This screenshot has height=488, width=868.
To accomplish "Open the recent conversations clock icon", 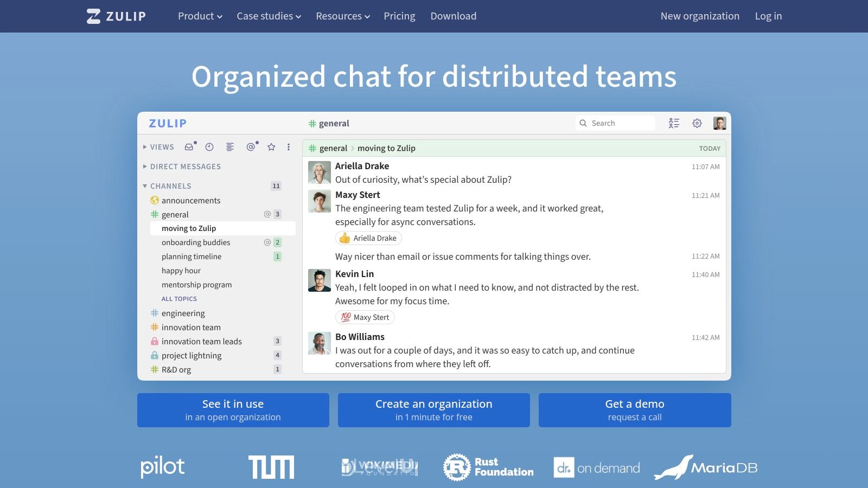I will tap(209, 147).
